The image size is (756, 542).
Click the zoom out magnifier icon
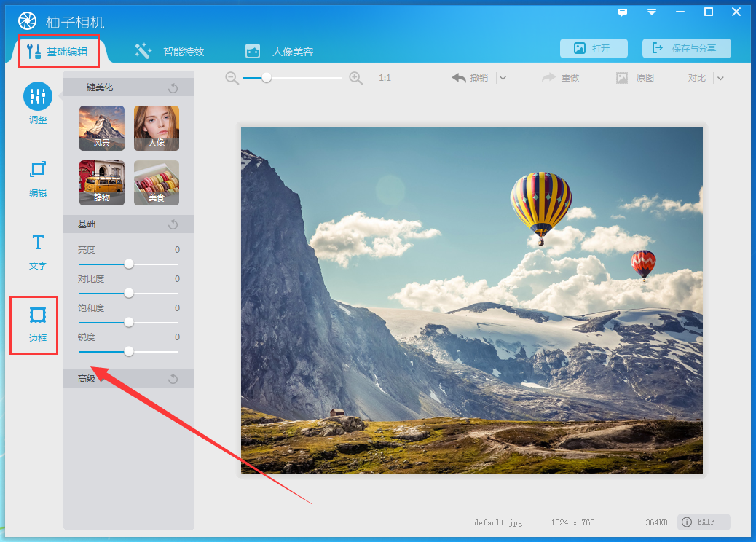[x=232, y=78]
